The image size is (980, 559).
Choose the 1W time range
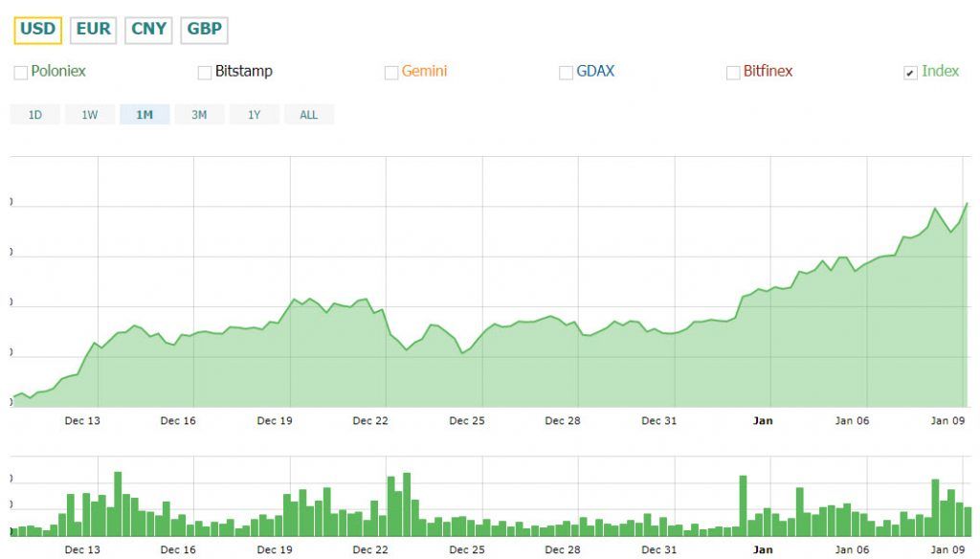[89, 115]
